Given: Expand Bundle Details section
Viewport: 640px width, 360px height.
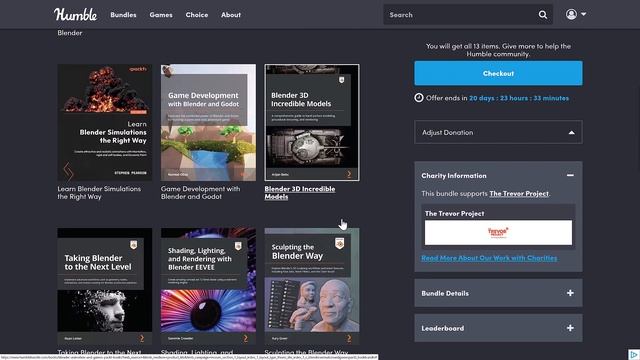Looking at the screenshot, I should tap(498, 293).
